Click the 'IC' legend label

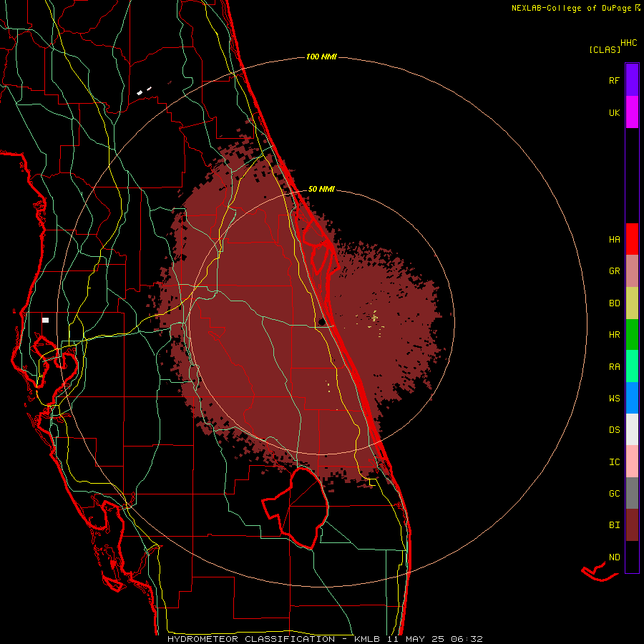coord(614,462)
